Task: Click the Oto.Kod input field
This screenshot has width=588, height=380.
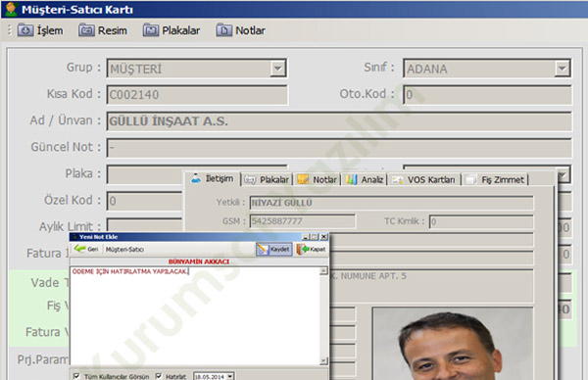Action: point(487,95)
